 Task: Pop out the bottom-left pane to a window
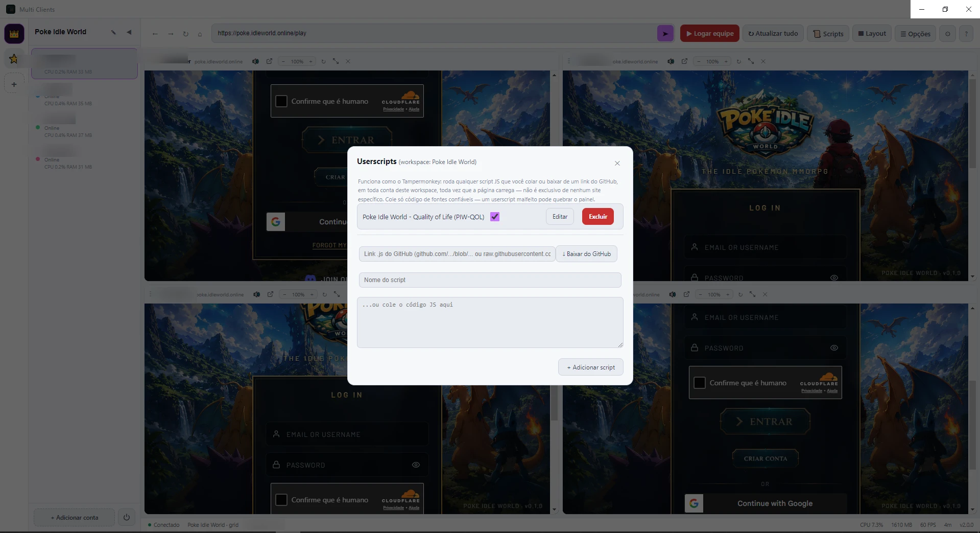pyautogui.click(x=270, y=294)
